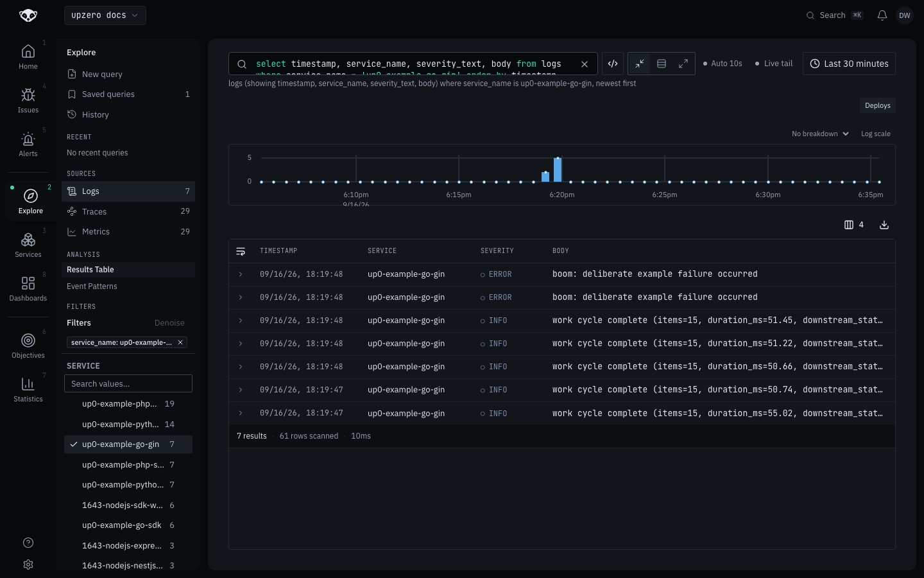Click the search magnifier in query bar
The height and width of the screenshot is (578, 924).
click(242, 64)
